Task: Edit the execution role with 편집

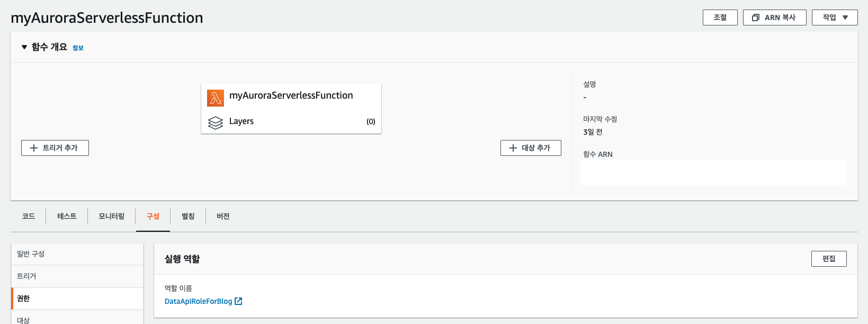Action: click(x=829, y=259)
